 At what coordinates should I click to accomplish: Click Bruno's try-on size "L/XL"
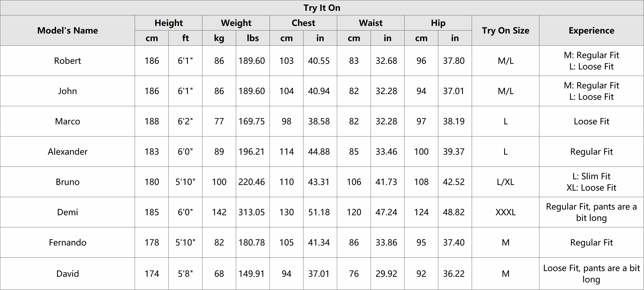point(505,182)
